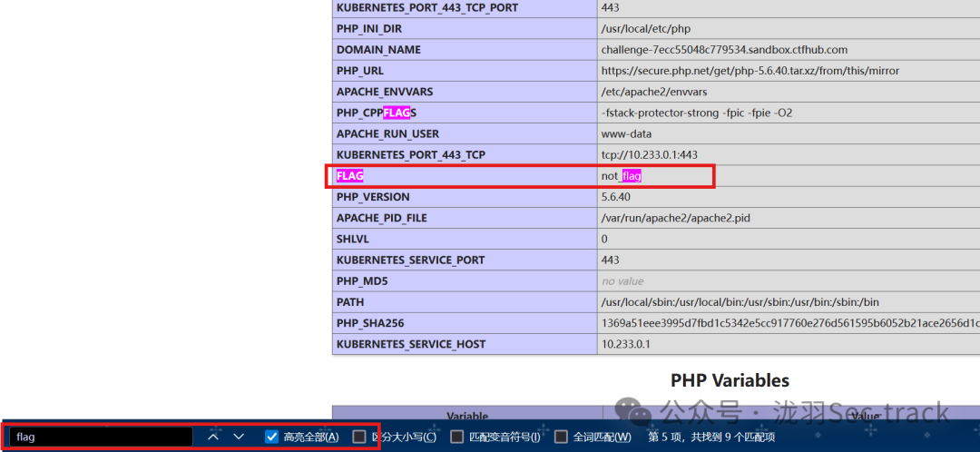Click the PHP_URL variable name
This screenshot has height=452, width=980.
click(360, 71)
